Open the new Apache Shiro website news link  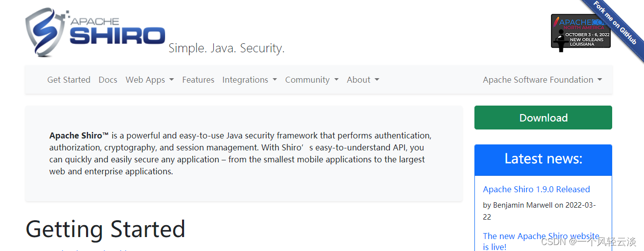pyautogui.click(x=541, y=236)
